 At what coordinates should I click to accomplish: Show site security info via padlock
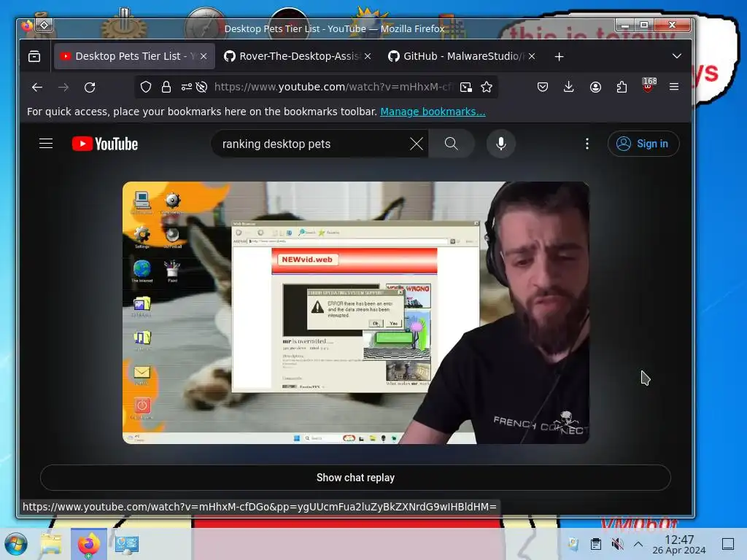click(x=166, y=87)
